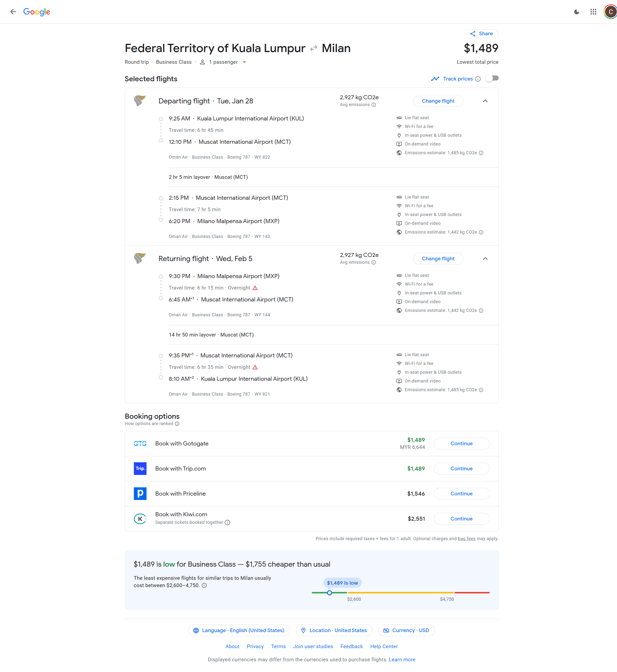The width and height of the screenshot is (617, 672).
Task: Enable the Track prices toggle
Action: [492, 78]
